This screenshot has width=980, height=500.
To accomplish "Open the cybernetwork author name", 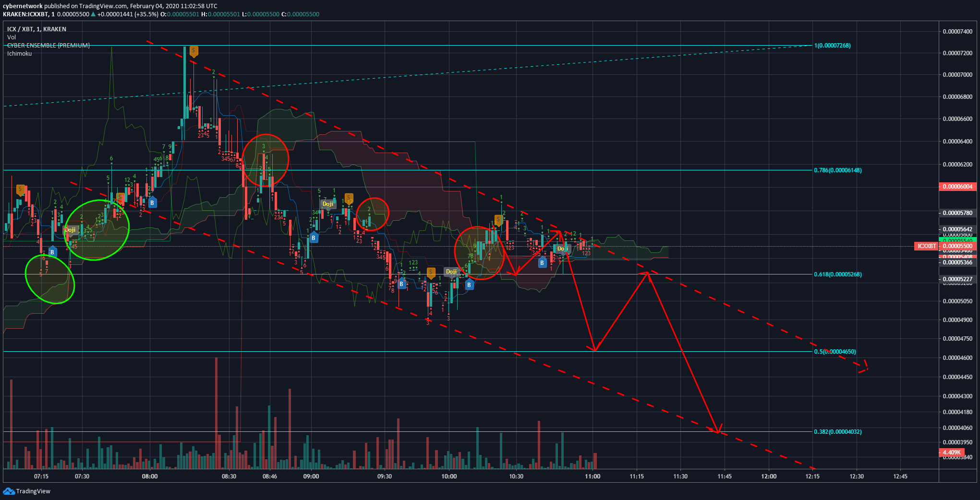I will click(x=23, y=6).
